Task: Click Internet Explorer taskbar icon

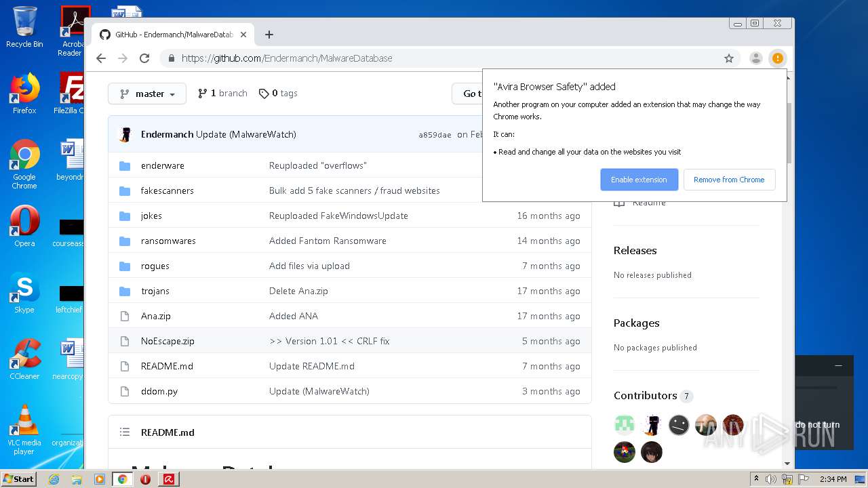Action: coord(54,479)
